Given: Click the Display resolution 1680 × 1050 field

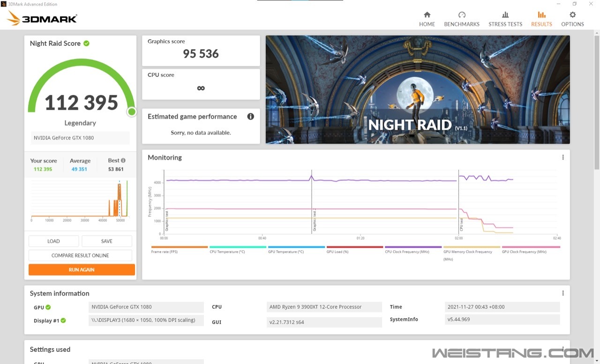Looking at the screenshot, I should (146, 320).
